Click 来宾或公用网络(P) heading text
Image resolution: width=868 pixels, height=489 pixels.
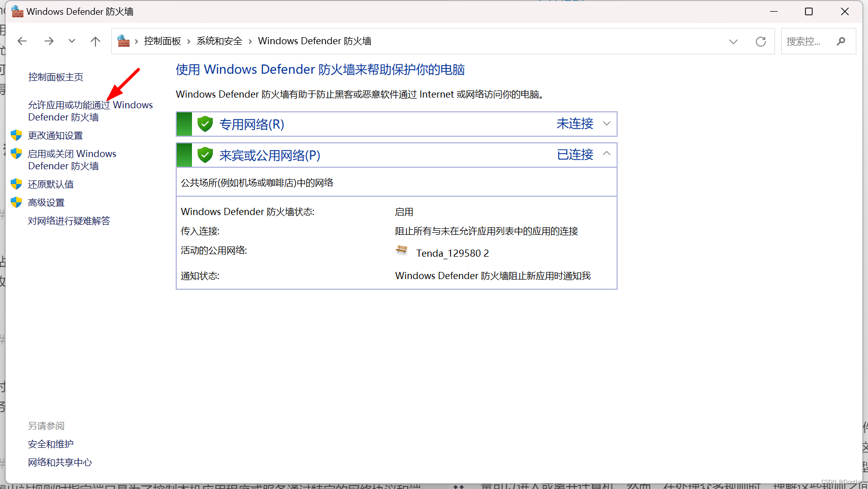(270, 155)
